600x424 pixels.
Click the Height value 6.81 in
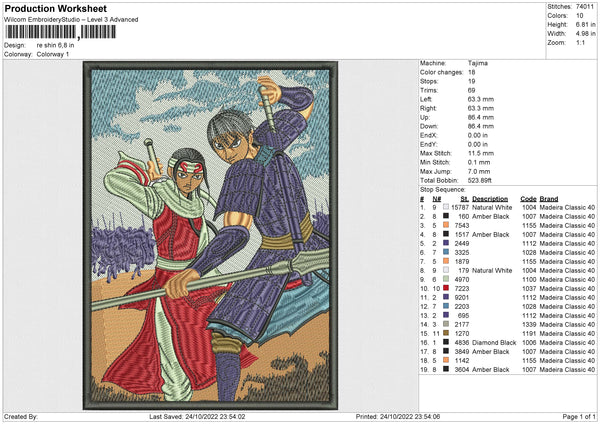click(585, 24)
